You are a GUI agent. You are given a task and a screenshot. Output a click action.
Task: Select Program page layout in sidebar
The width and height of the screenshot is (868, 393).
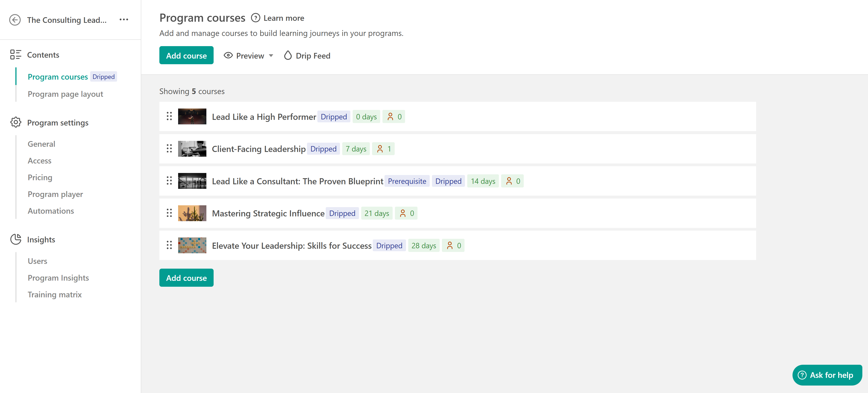[x=65, y=94]
